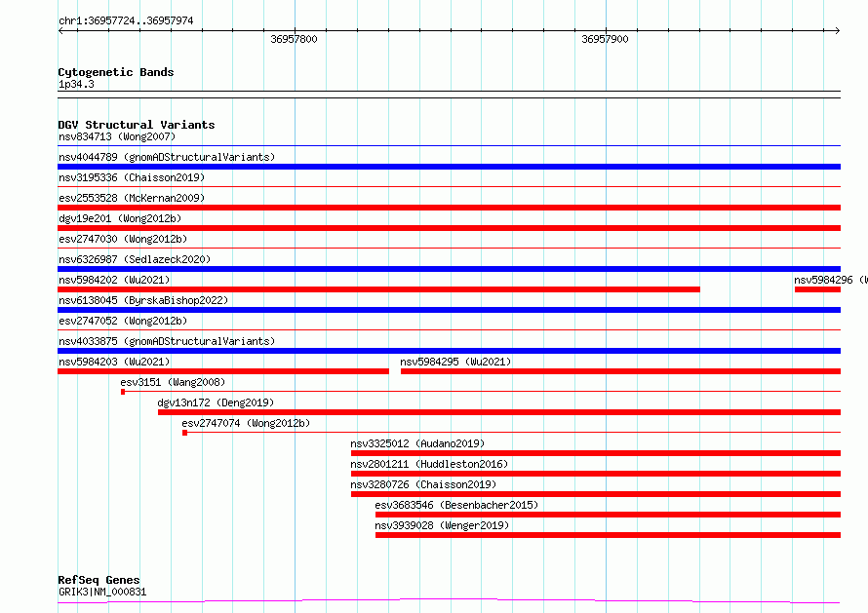The image size is (868, 613).
Task: Click the red bar of nsv3325012
Action: coord(596,453)
